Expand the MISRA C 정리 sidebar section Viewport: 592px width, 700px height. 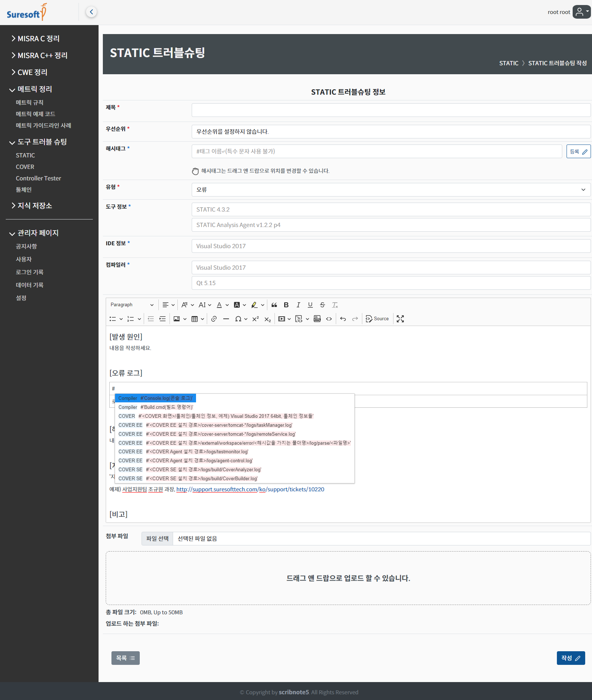(38, 39)
